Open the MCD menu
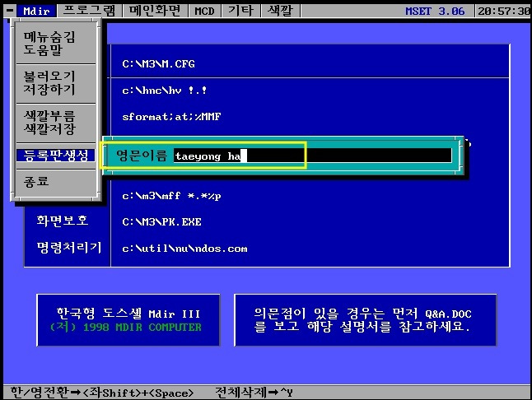The image size is (532, 400). pos(204,11)
